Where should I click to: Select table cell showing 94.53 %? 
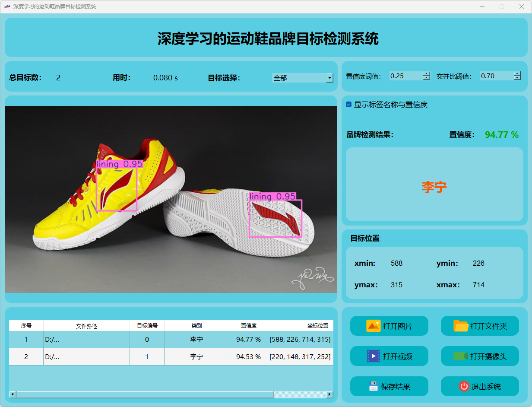[249, 357]
